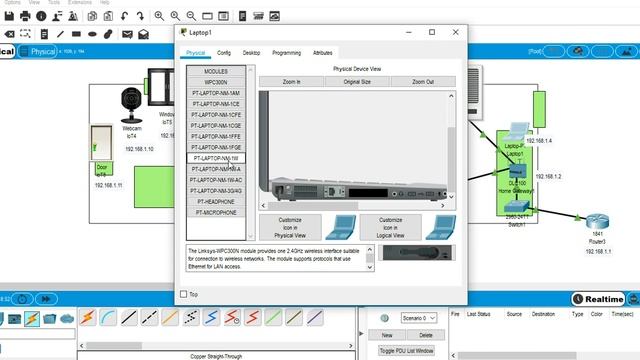This screenshot has width=640, height=360.
Task: Select the PT-HEADPHONE module
Action: 216,202
